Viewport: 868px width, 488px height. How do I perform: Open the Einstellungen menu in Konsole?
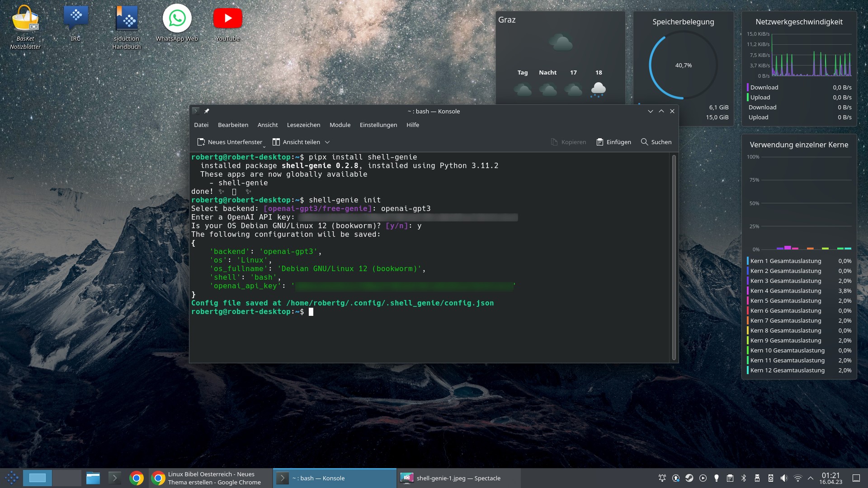point(378,125)
